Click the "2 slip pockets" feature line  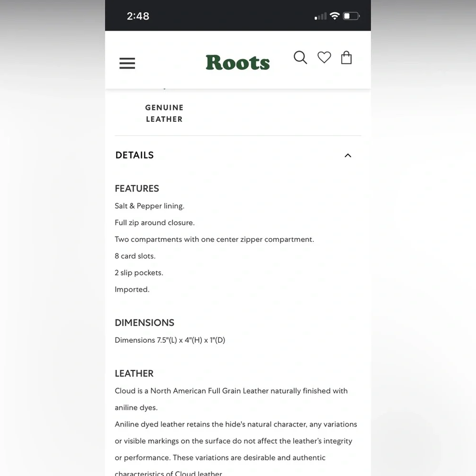pos(139,273)
